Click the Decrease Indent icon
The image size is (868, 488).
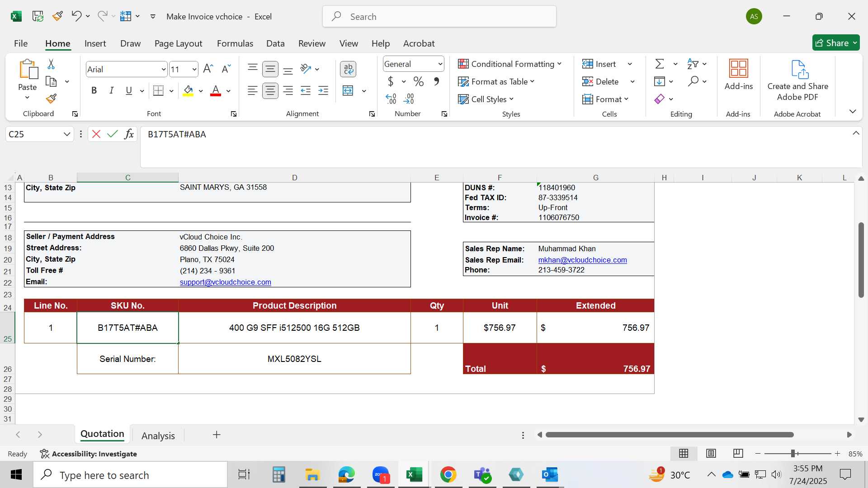306,90
